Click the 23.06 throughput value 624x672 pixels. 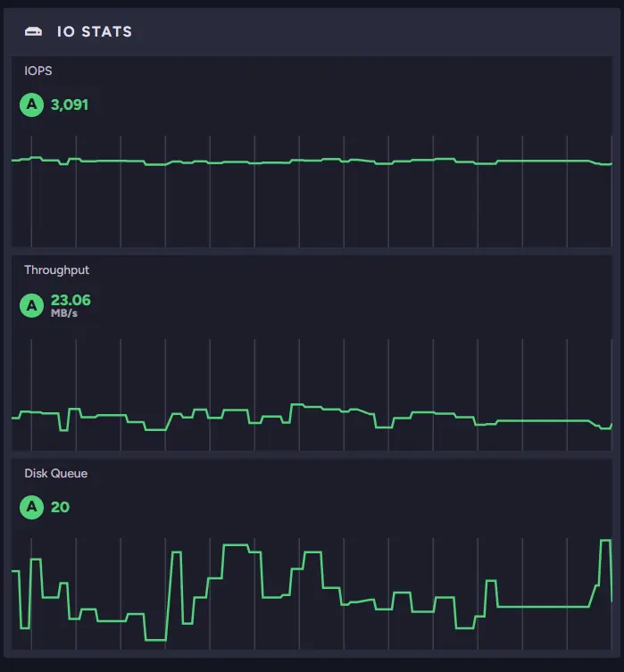71,301
